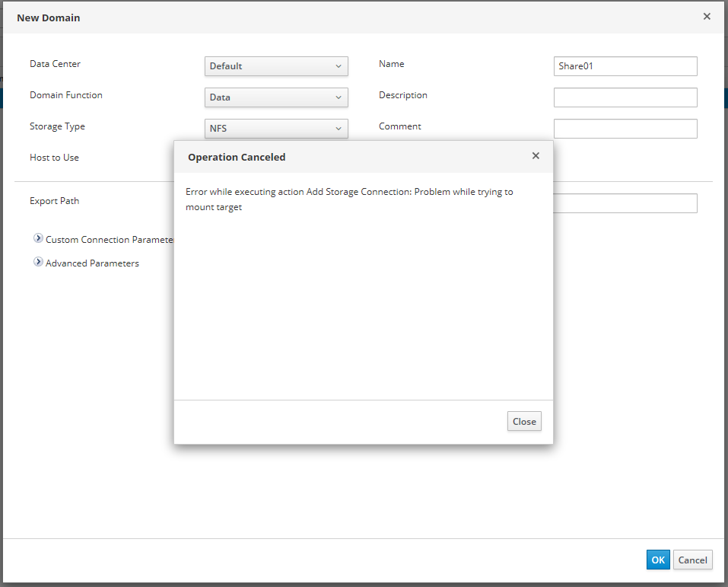
Task: Open the Data Center dropdown
Action: tap(276, 66)
